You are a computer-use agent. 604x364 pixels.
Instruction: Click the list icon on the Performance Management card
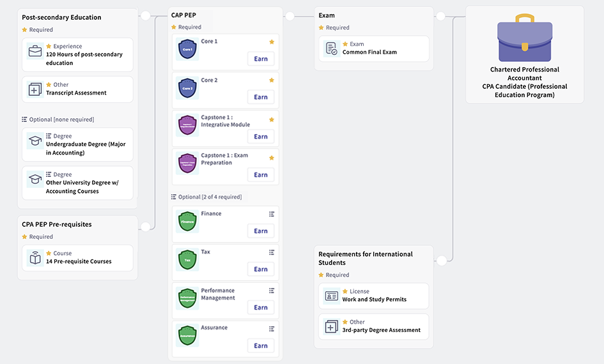(x=272, y=291)
